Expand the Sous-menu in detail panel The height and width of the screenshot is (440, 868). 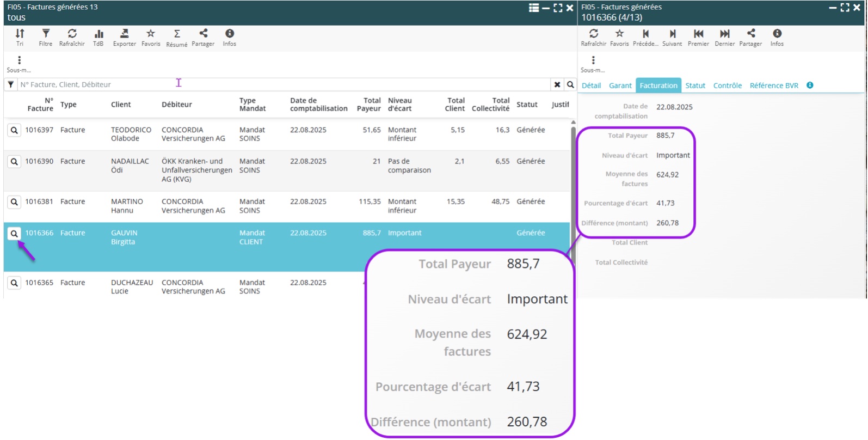593,63
